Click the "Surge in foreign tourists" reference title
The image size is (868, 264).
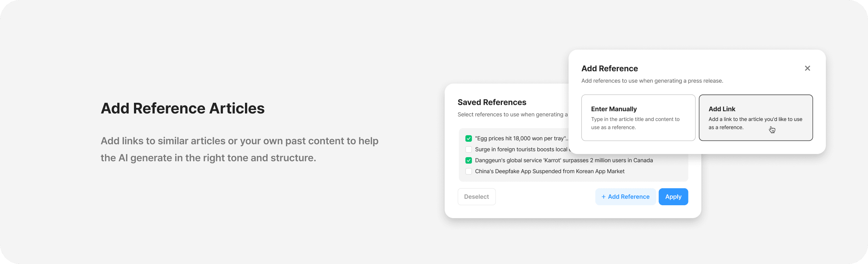[521, 150]
